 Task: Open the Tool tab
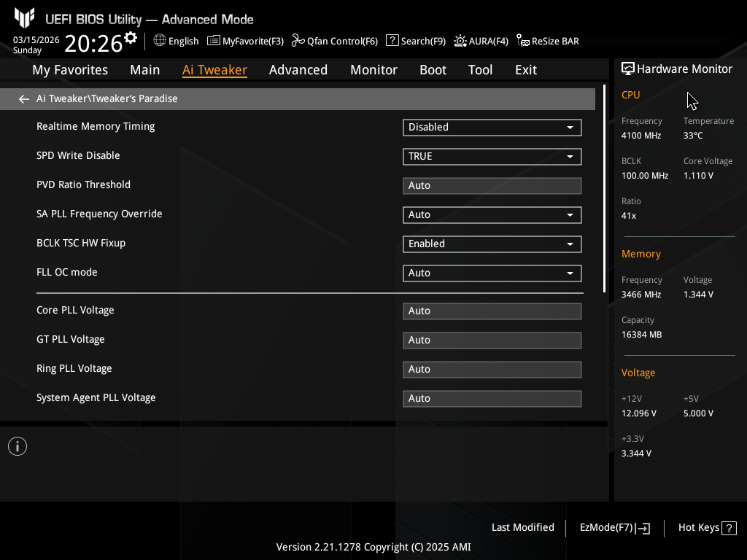pyautogui.click(x=480, y=70)
